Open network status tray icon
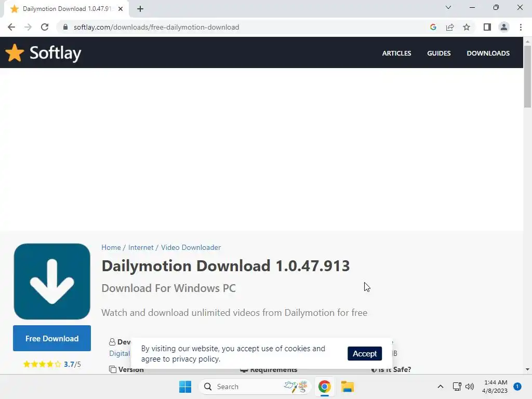 (457, 387)
